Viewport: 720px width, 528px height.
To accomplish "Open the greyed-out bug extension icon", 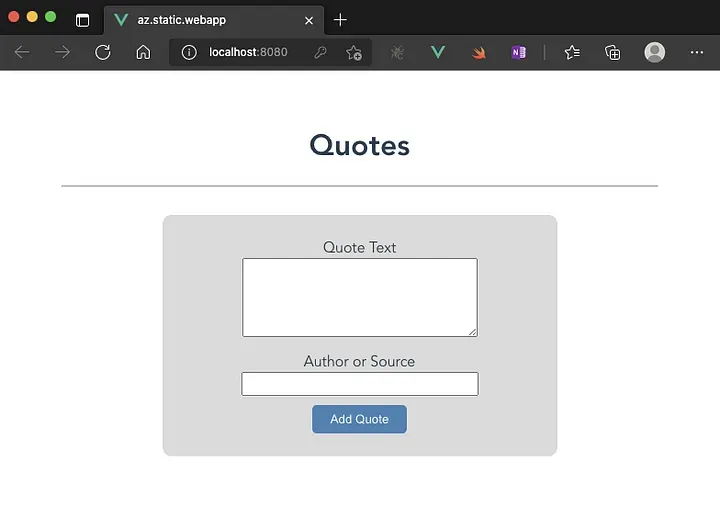I will tap(397, 52).
